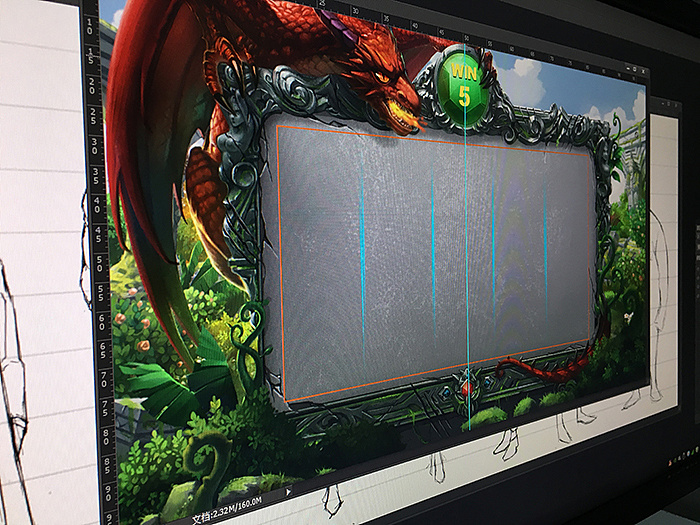Open the status bar info arrow menu

click(289, 492)
